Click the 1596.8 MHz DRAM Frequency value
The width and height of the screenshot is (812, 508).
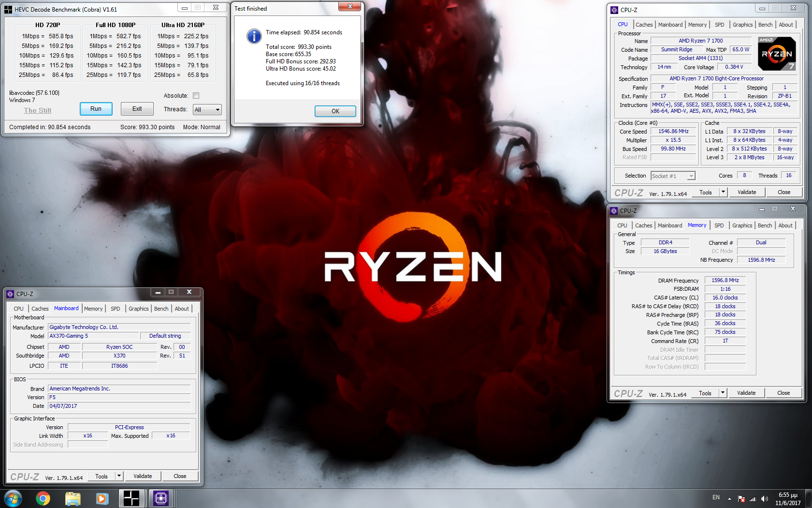[x=725, y=280]
